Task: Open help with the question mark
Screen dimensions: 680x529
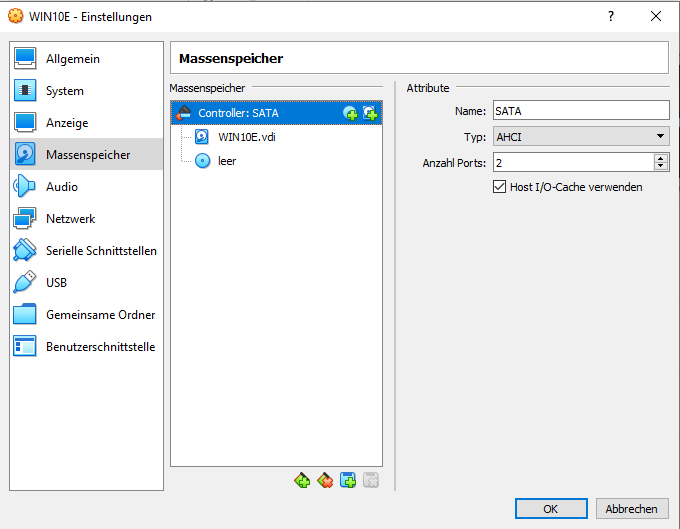Action: click(x=611, y=16)
